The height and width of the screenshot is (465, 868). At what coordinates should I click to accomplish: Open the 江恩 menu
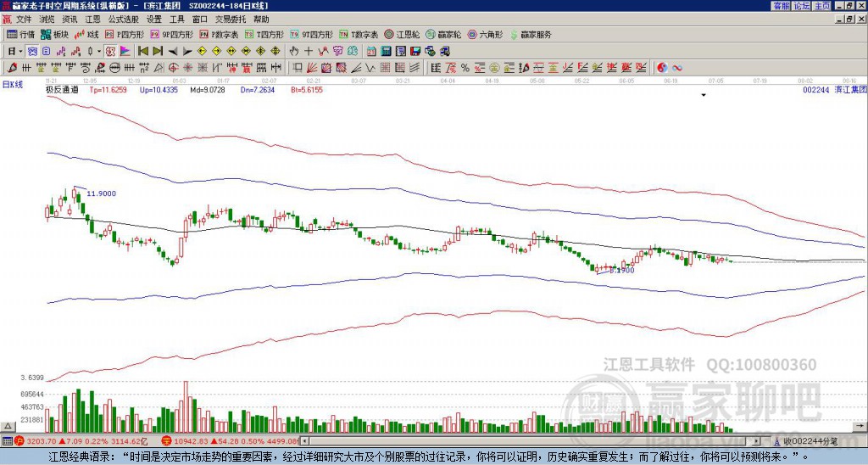[x=93, y=20]
